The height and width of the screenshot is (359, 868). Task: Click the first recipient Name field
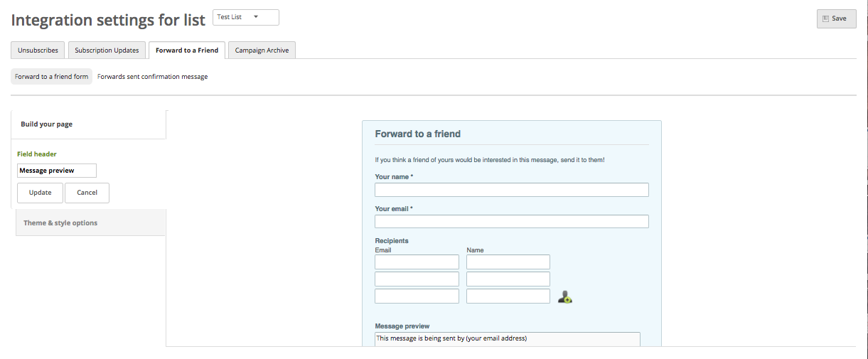pos(508,262)
